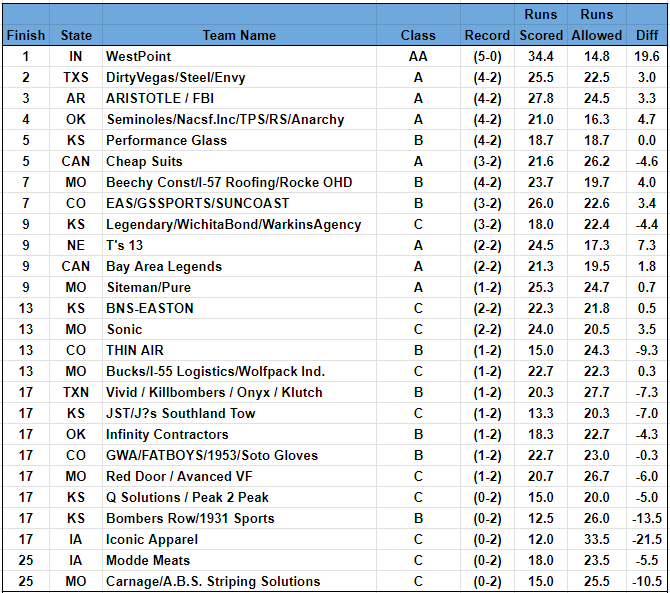The height and width of the screenshot is (593, 670).
Task: Select the Infinity Contractors cell
Action: [239, 434]
